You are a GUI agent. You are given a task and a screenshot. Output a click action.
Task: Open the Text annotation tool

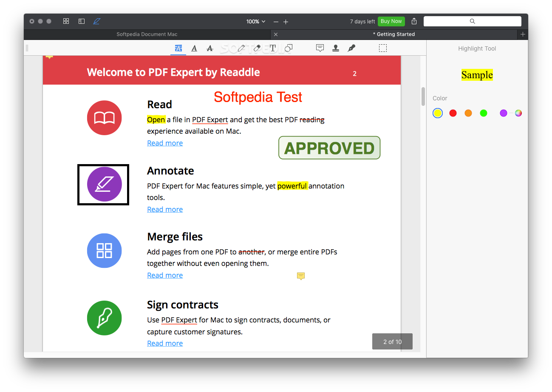272,48
